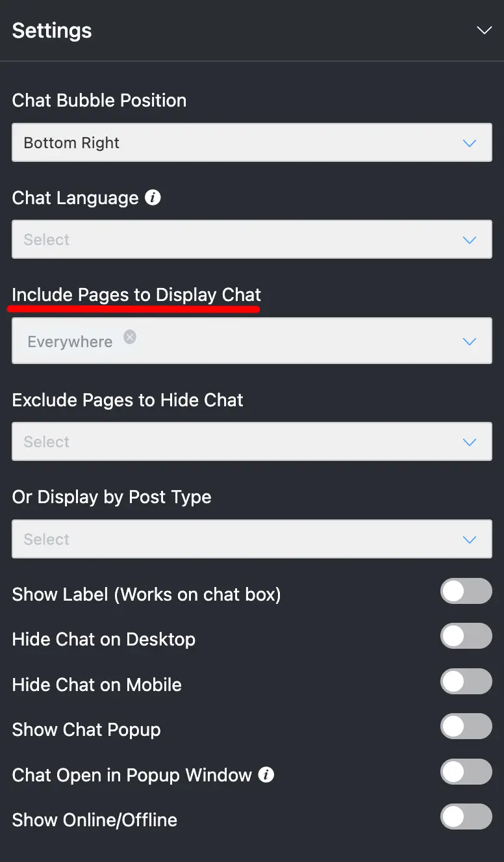Click the Everywhere text inside the field

[70, 341]
